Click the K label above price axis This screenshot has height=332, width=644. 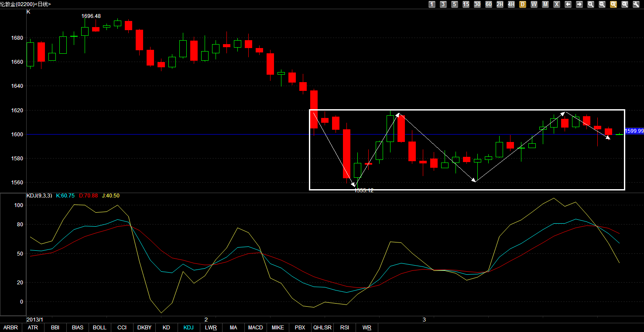point(28,12)
